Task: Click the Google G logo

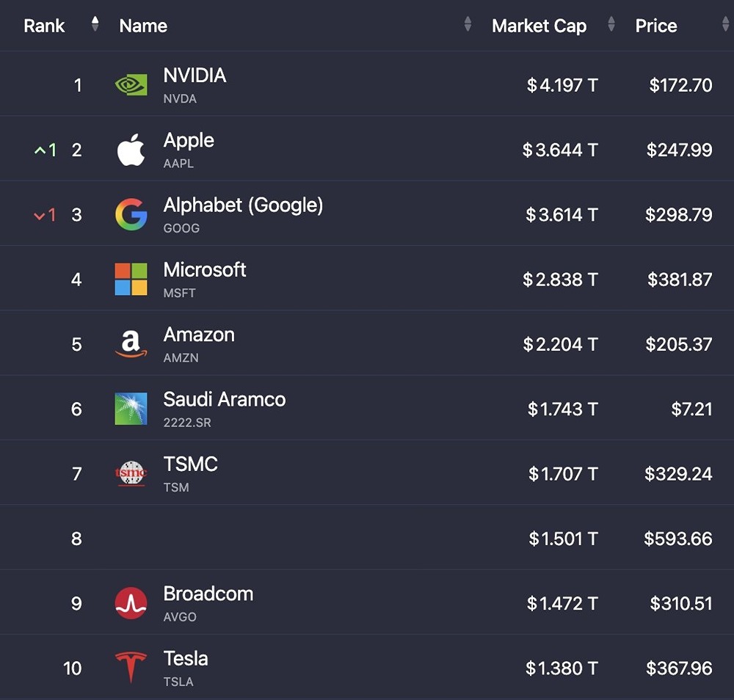Action: point(131,215)
